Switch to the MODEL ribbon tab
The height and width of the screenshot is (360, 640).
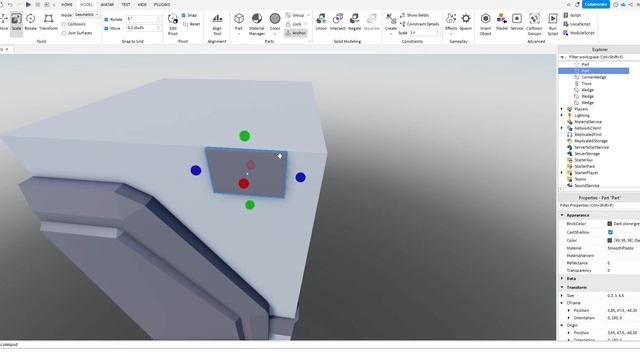[x=86, y=4]
